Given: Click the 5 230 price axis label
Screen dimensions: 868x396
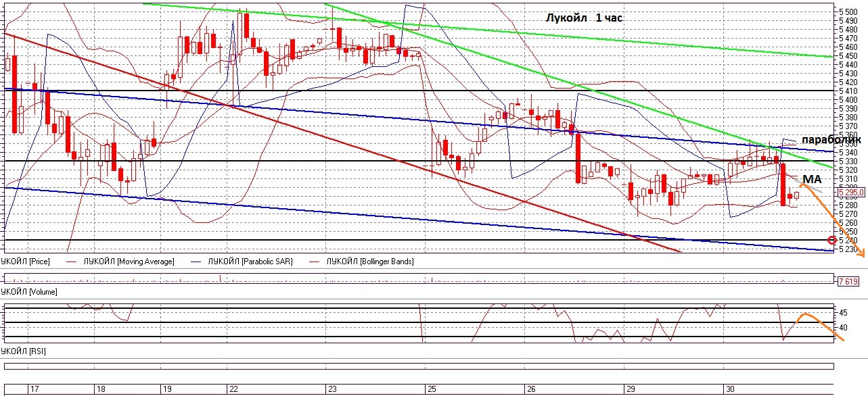Looking at the screenshot, I should pos(849,249).
